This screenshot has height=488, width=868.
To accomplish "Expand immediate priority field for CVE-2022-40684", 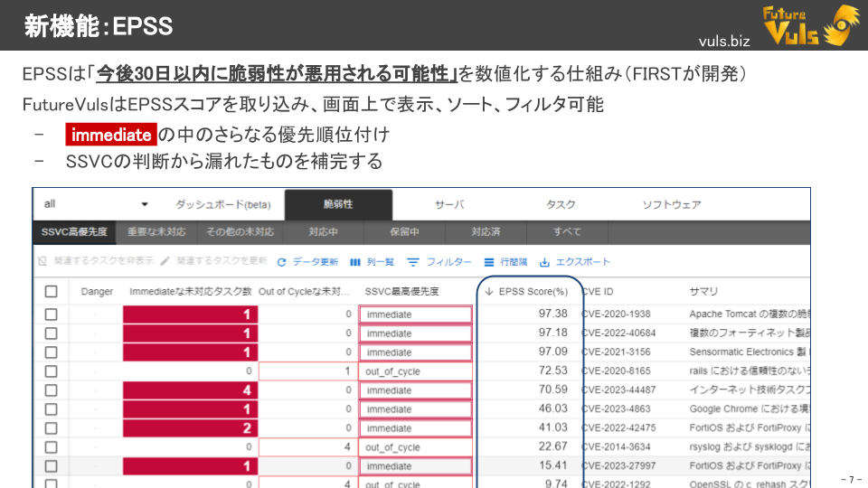I will pos(416,333).
